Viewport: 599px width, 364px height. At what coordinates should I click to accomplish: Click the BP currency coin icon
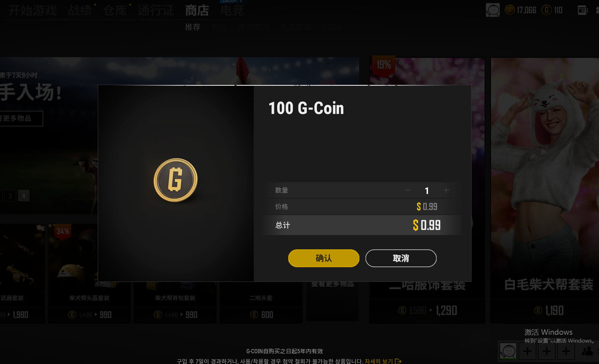click(x=510, y=10)
